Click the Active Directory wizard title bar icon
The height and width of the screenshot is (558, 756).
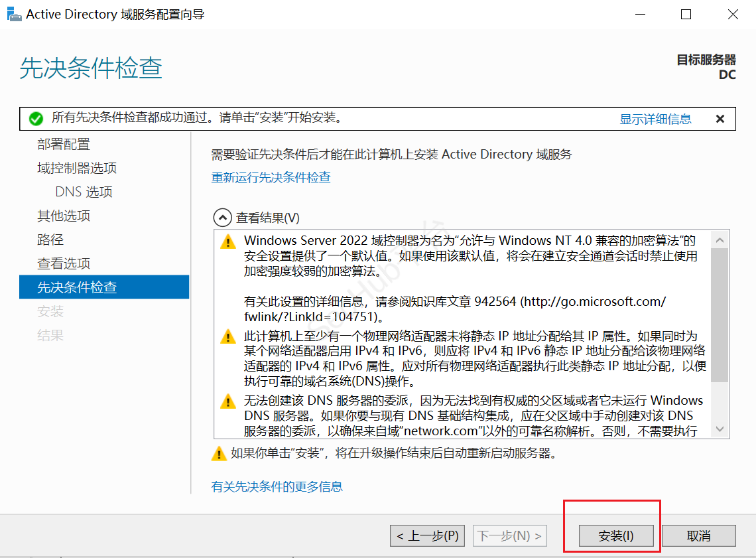[15, 13]
